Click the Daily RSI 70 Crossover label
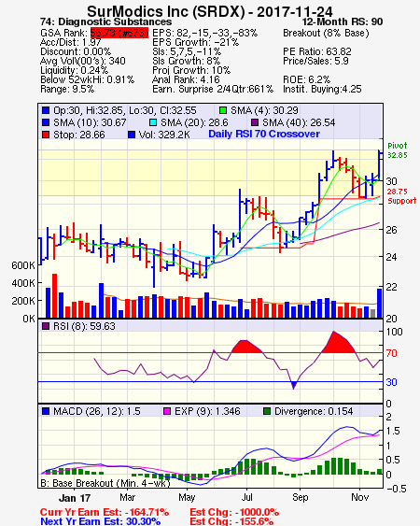Viewport: 420px width, 526px height. tap(264, 134)
